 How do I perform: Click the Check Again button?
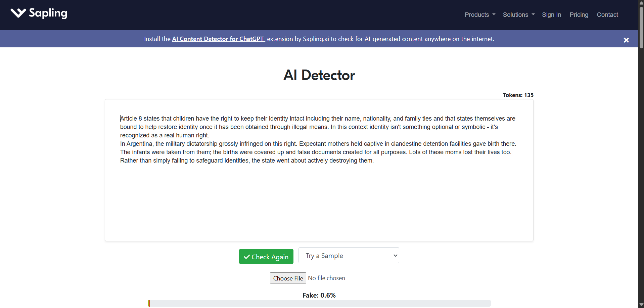[266, 257]
